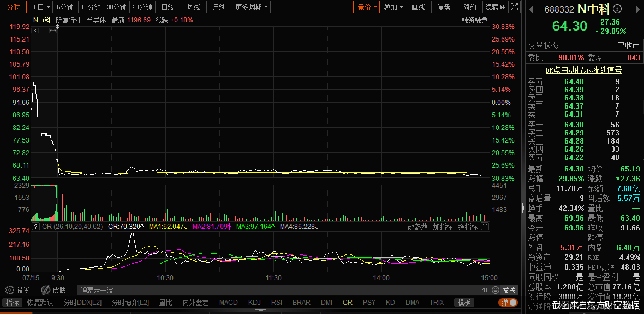
Task: Go to next stock with right arrow
Action: pos(637,9)
